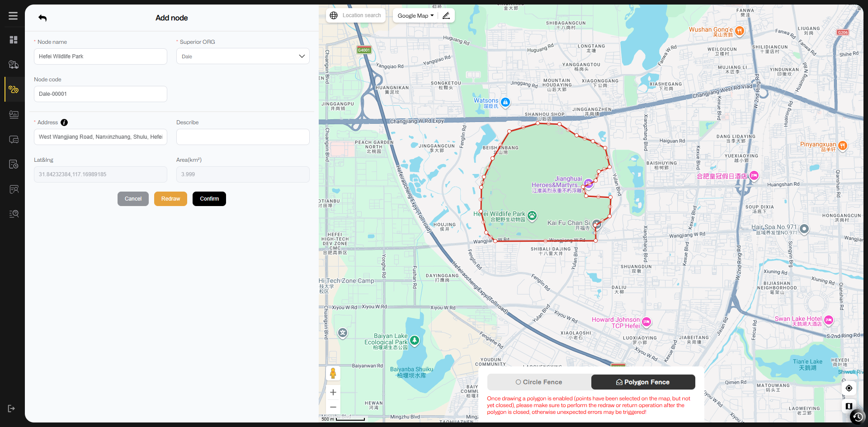Click the Location search box

361,15
